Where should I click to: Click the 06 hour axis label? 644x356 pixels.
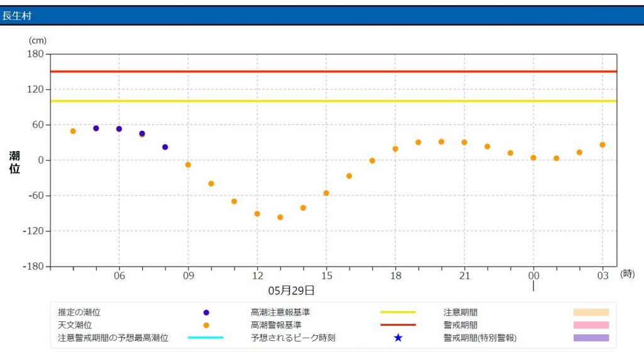[x=119, y=275]
